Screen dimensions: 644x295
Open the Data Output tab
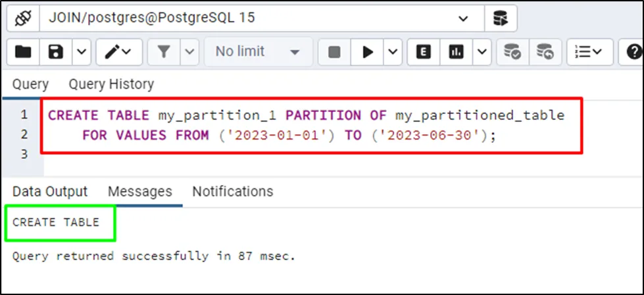coord(50,192)
